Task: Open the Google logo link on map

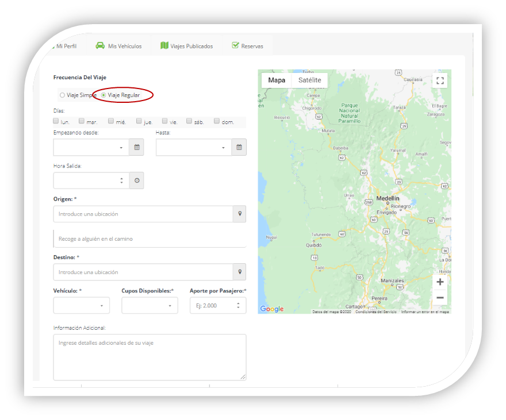Action: [272, 309]
